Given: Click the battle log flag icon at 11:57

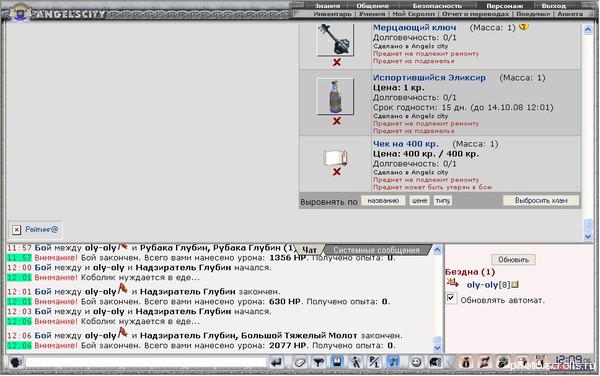Looking at the screenshot, I should (x=123, y=246).
